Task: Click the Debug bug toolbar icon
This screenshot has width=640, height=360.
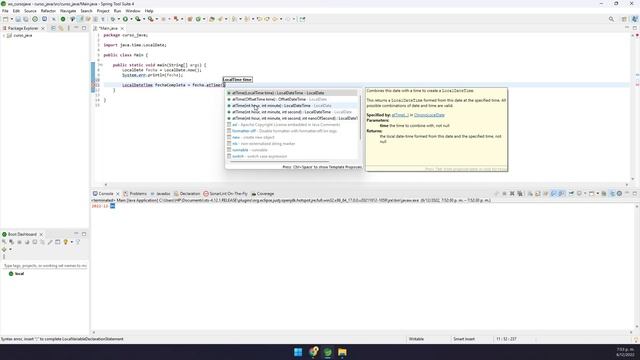Action: pos(113,19)
